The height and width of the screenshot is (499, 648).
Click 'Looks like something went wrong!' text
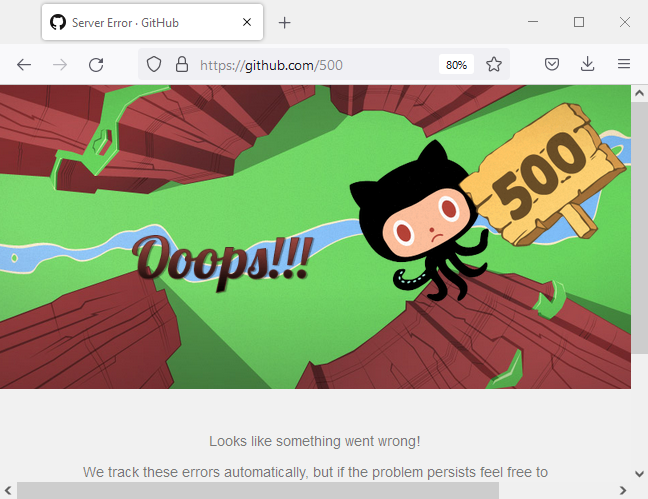[x=314, y=441]
